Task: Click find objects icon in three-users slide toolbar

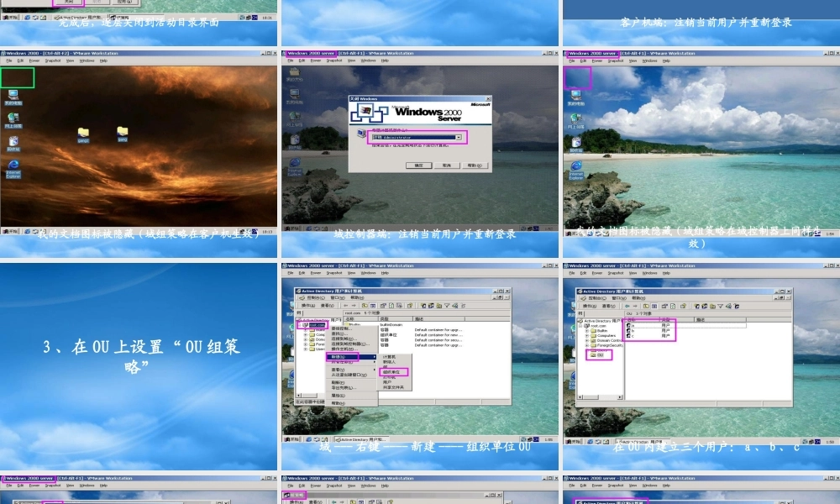Action: (728, 307)
